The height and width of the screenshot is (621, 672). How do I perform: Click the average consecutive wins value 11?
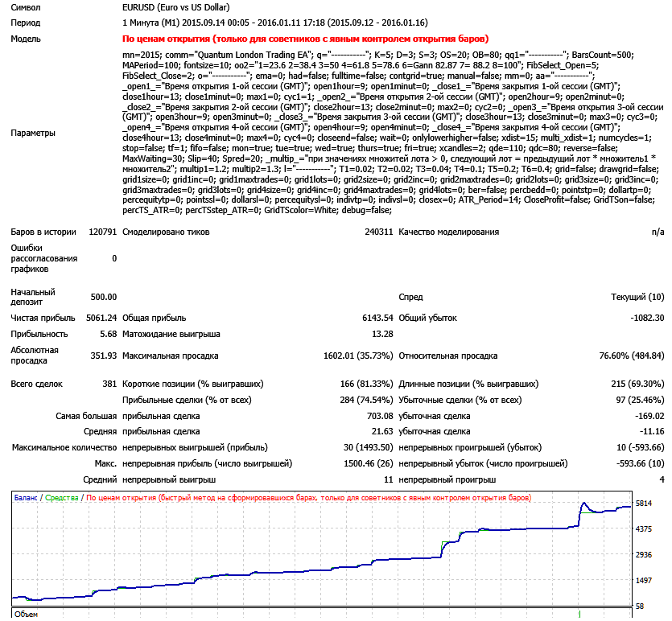pyautogui.click(x=388, y=480)
